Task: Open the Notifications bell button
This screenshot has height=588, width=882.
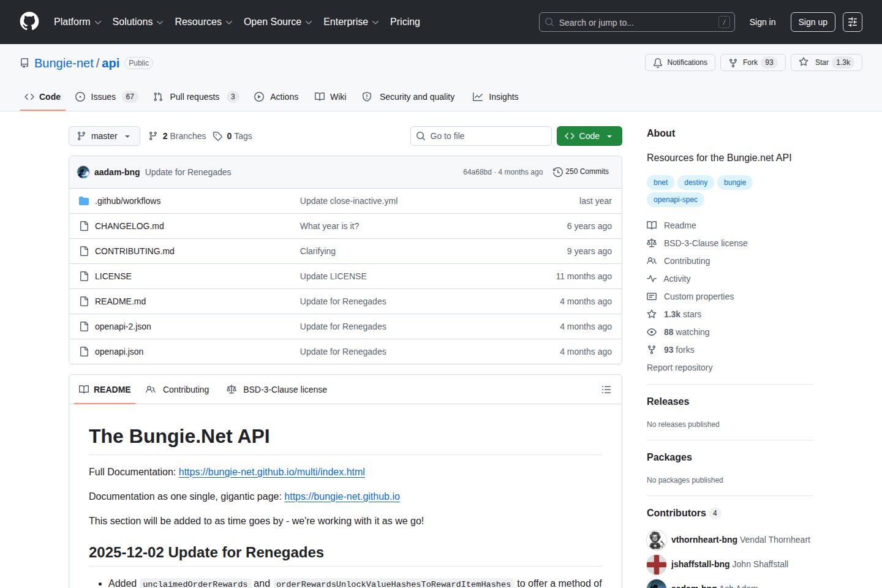Action: [680, 62]
